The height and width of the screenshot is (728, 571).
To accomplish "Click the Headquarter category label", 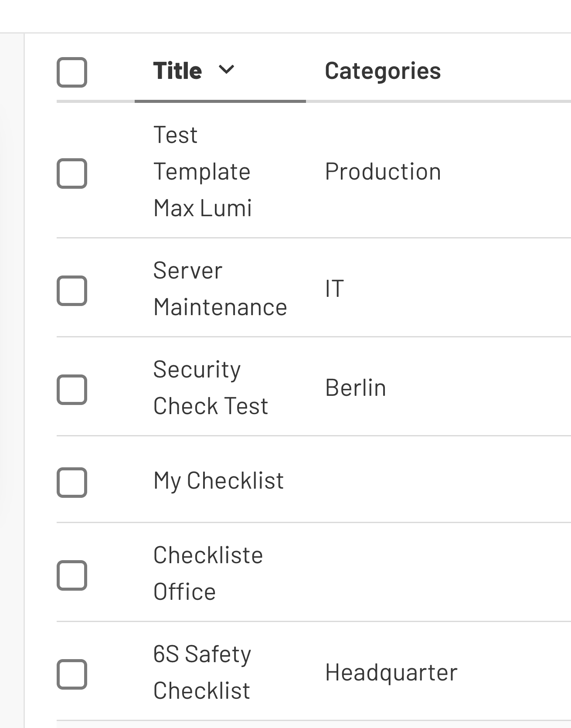I will [391, 672].
